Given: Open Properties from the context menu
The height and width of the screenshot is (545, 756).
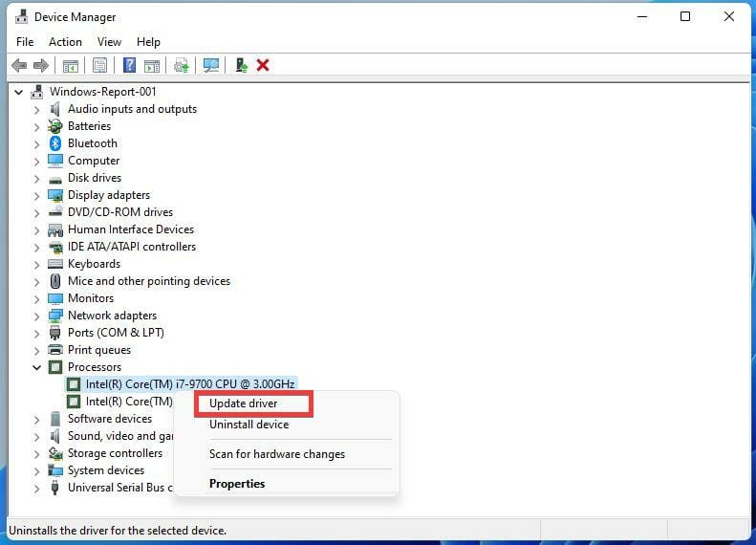Looking at the screenshot, I should coord(237,484).
